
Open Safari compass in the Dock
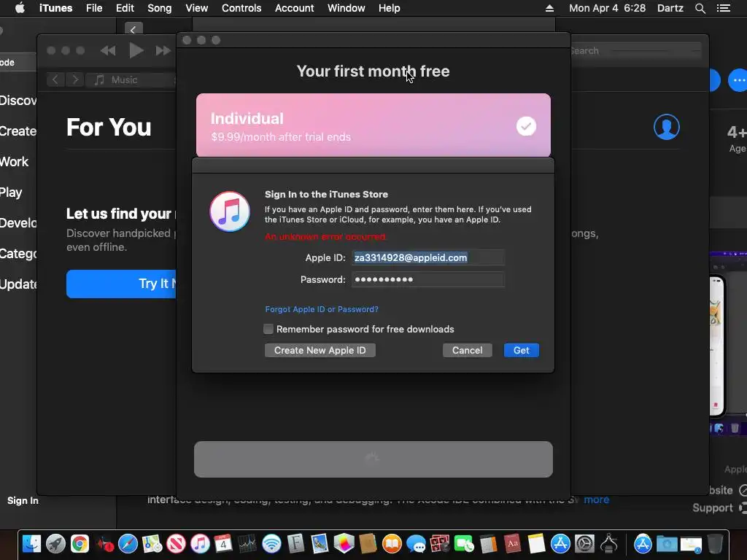click(x=128, y=544)
